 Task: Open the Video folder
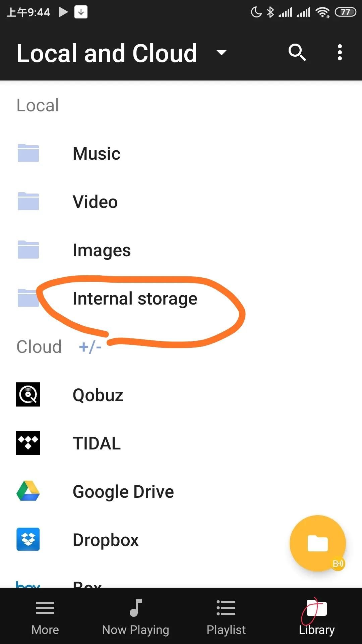pos(95,202)
